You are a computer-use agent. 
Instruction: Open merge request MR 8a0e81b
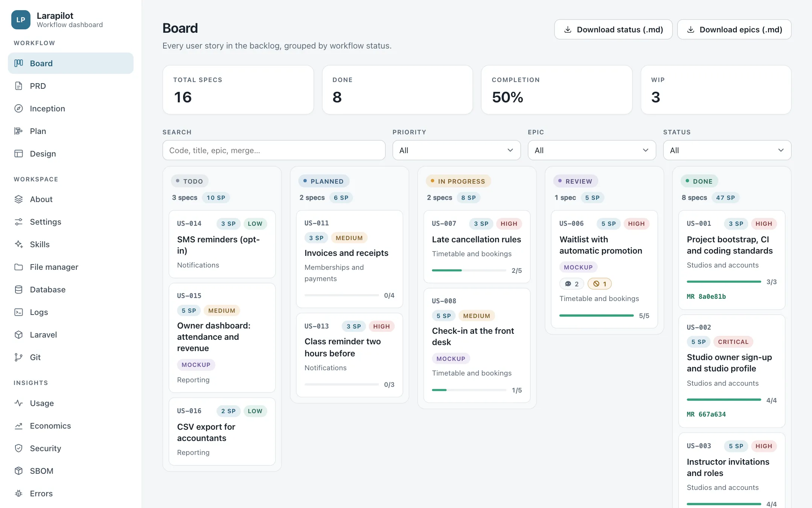706,297
